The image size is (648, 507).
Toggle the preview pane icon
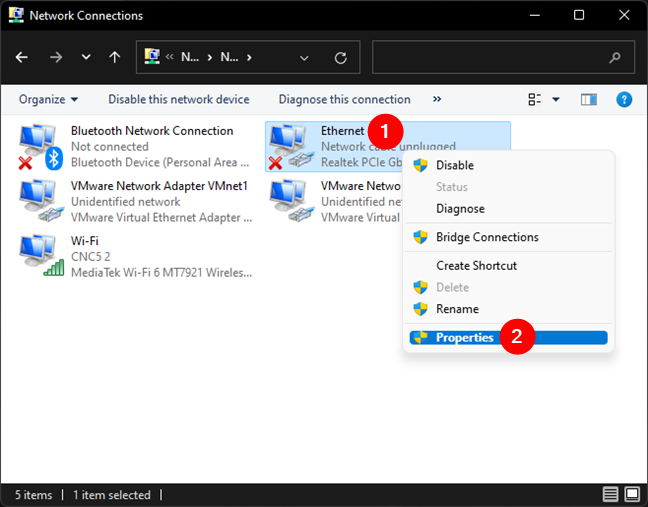tap(589, 99)
